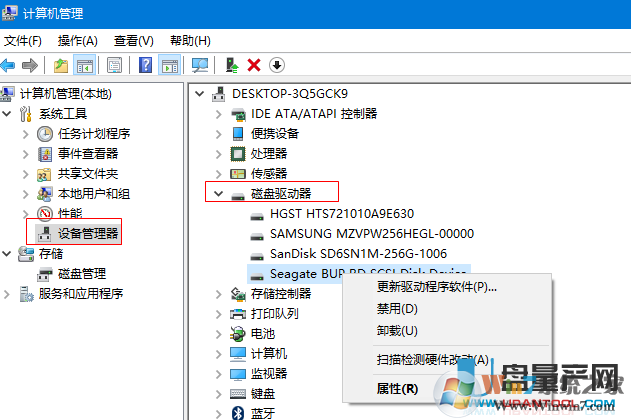Viewport: 631px width, 420px height.
Task: Go back with the blue left arrow
Action: [x=8, y=65]
